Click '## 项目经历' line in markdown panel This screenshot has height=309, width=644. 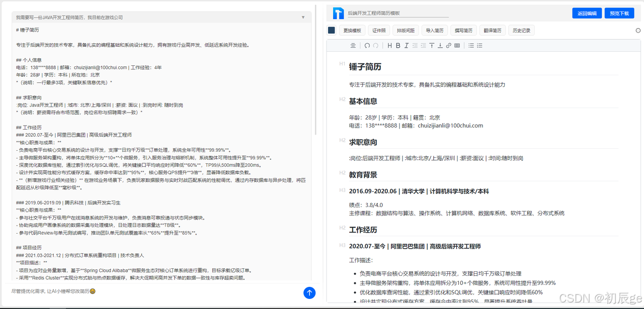[x=29, y=248]
